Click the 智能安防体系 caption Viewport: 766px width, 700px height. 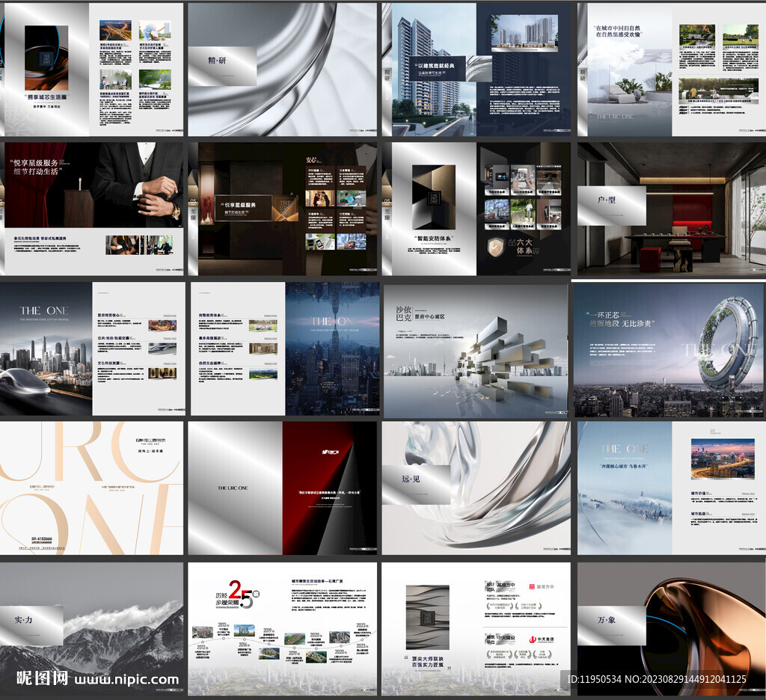click(x=436, y=239)
